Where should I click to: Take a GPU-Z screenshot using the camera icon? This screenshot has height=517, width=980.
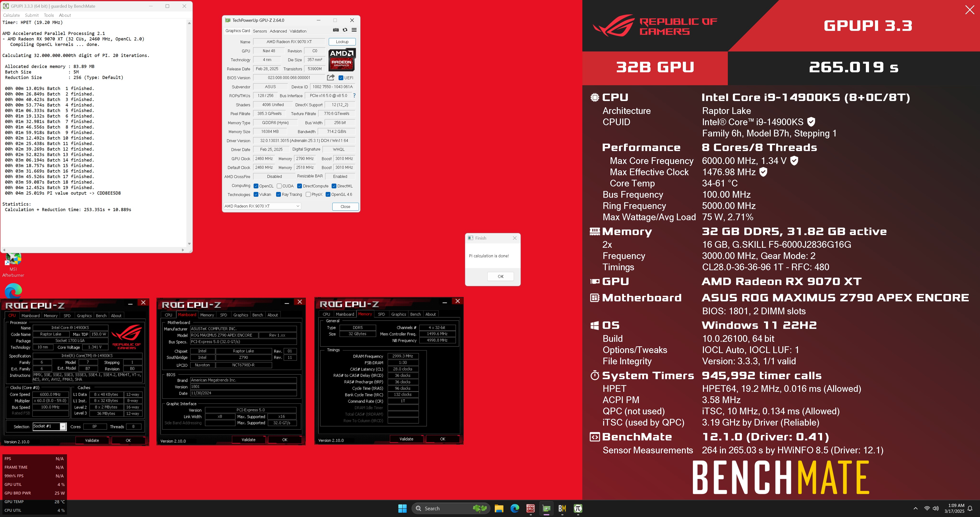[335, 30]
